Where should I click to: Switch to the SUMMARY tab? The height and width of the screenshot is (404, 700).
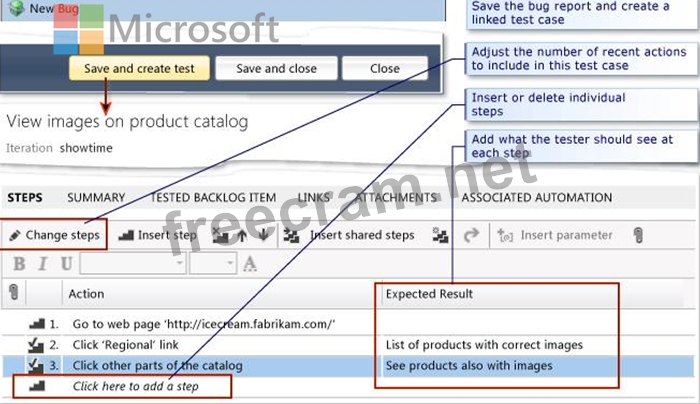pyautogui.click(x=96, y=197)
